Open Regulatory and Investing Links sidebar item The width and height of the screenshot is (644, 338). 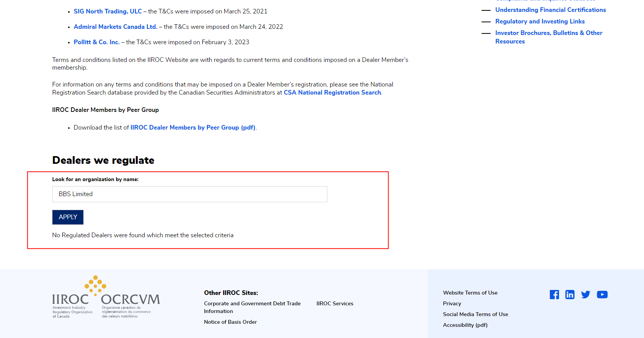click(x=540, y=22)
